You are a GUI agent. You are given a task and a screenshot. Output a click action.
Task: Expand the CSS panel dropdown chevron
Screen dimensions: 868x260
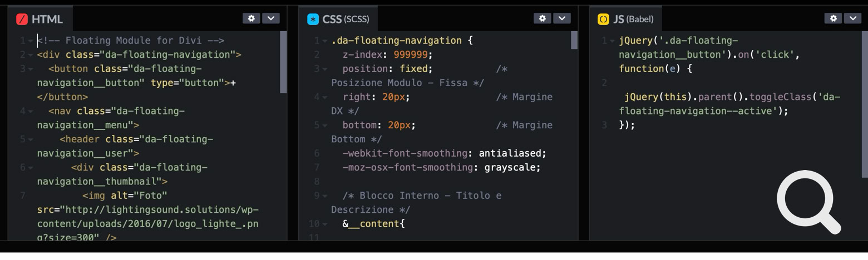[562, 18]
